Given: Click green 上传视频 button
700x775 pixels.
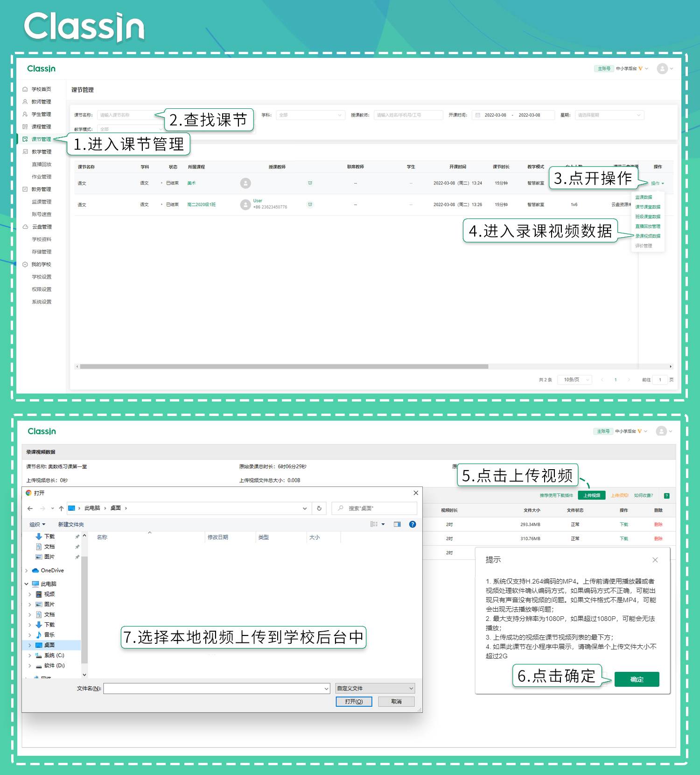Looking at the screenshot, I should (592, 496).
